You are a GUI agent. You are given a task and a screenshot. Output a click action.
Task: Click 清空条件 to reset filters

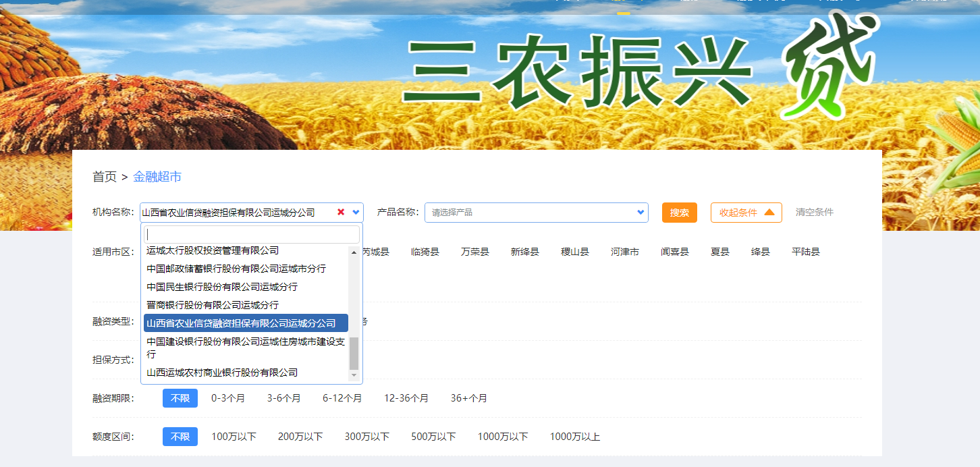click(x=814, y=212)
